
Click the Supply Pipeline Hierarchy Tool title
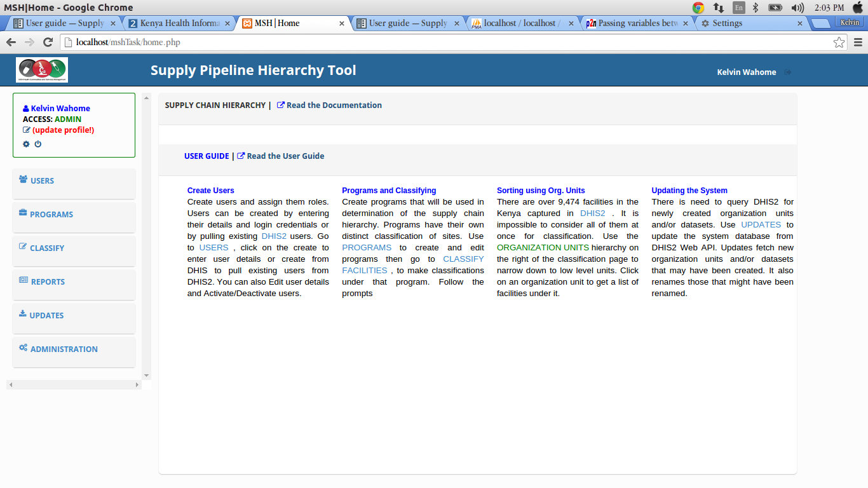(254, 71)
